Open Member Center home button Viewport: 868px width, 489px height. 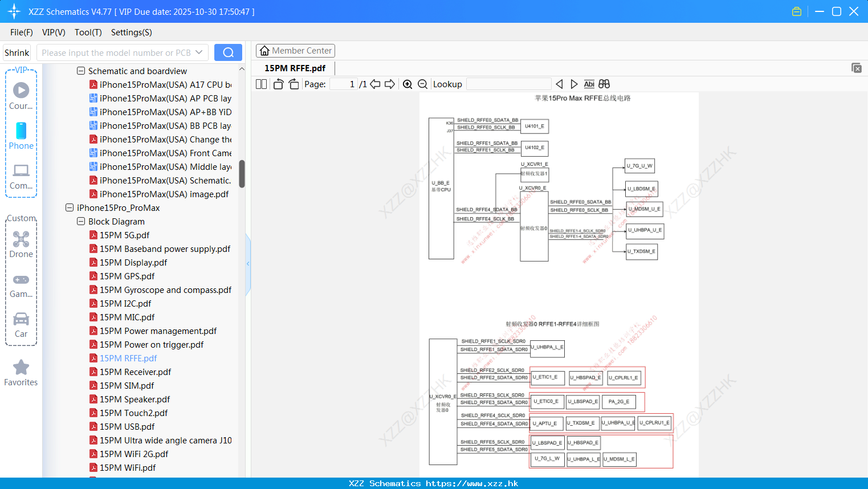[295, 51]
